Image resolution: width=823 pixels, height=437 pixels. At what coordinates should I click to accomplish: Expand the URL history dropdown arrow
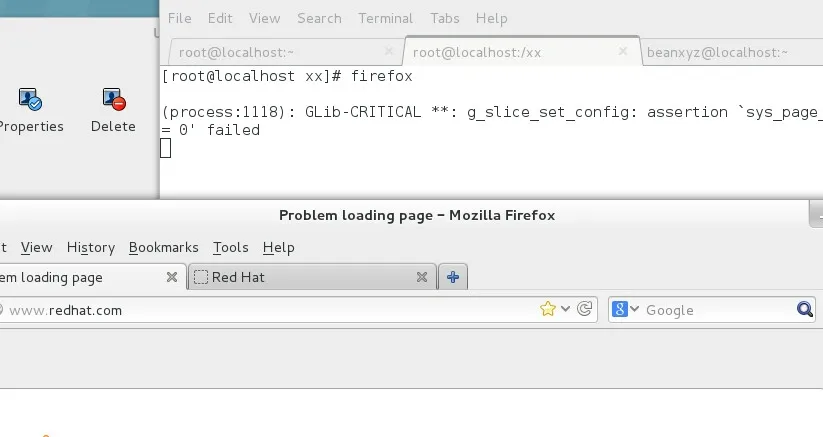566,309
